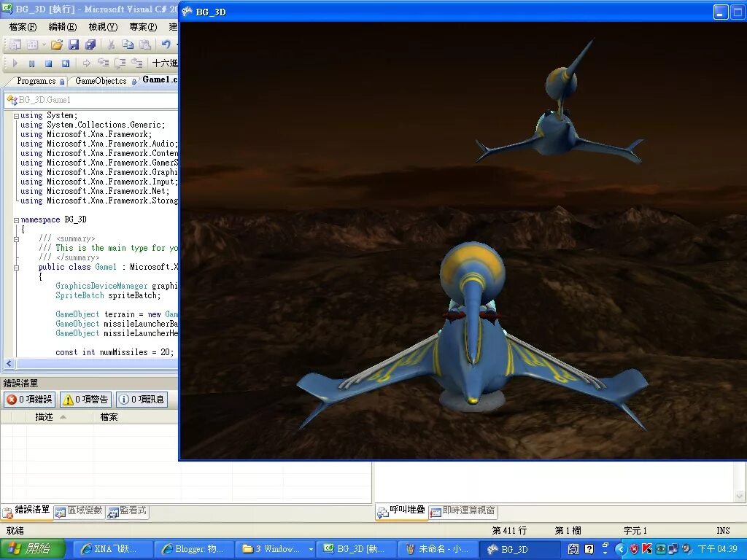The image size is (747, 560).
Task: Toggle the hexadecimal display button
Action: click(x=164, y=63)
